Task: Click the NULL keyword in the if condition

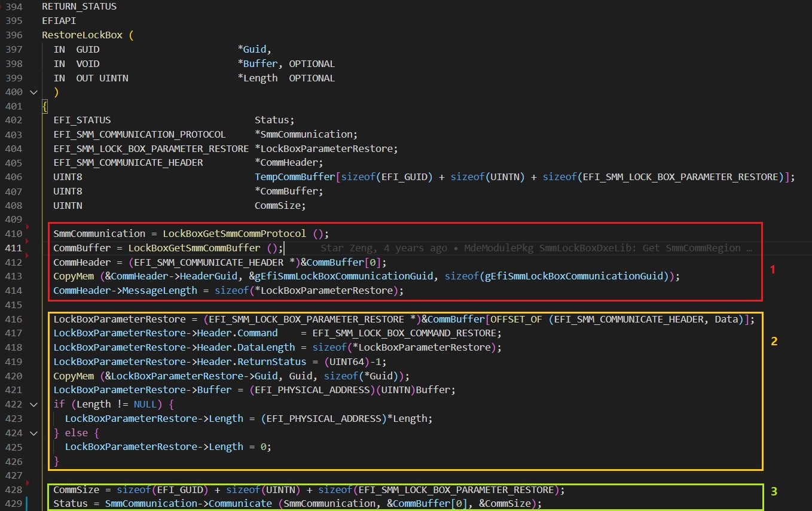Action: 145,404
